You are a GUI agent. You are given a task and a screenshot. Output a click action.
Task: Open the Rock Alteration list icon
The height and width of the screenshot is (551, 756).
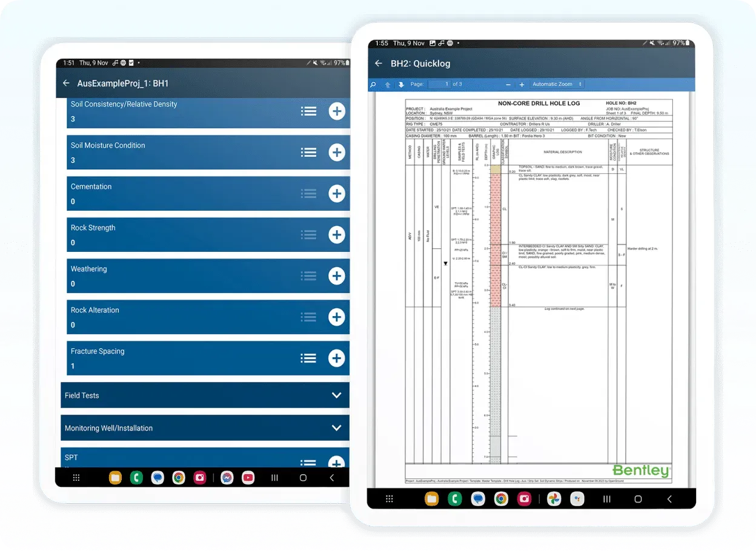point(309,317)
